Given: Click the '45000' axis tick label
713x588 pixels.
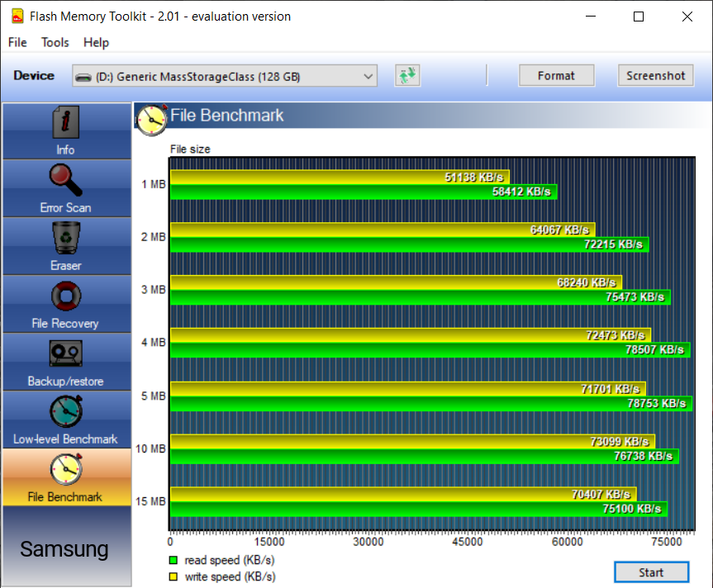Looking at the screenshot, I should click(x=468, y=542).
